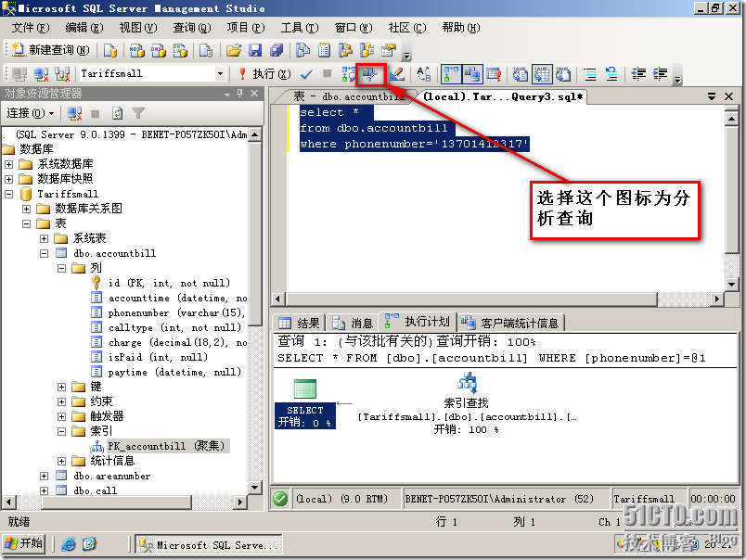Switch to the Messages (消息) tab
This screenshot has width=746, height=560.
(x=353, y=323)
